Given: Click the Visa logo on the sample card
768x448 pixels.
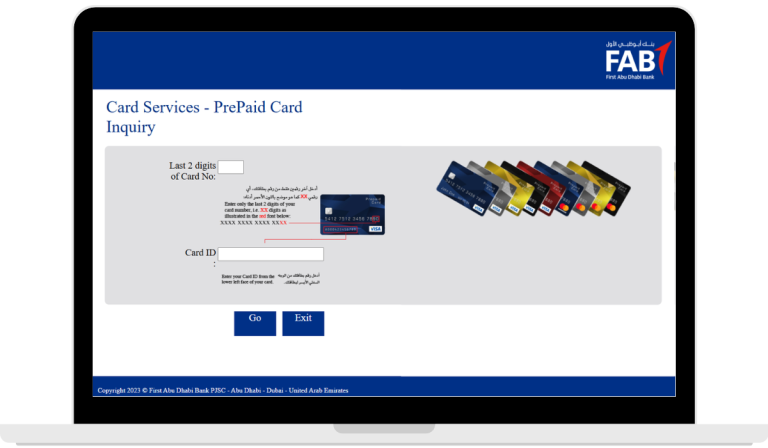Looking at the screenshot, I should [375, 229].
